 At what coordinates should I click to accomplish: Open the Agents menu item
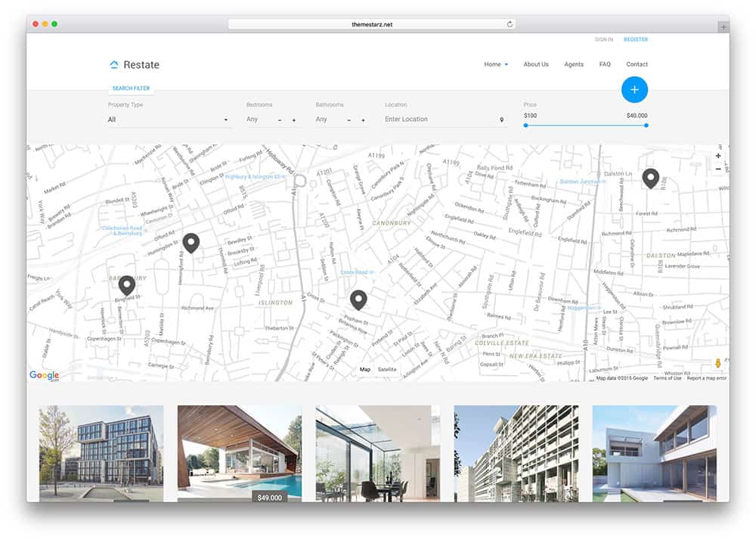[574, 64]
